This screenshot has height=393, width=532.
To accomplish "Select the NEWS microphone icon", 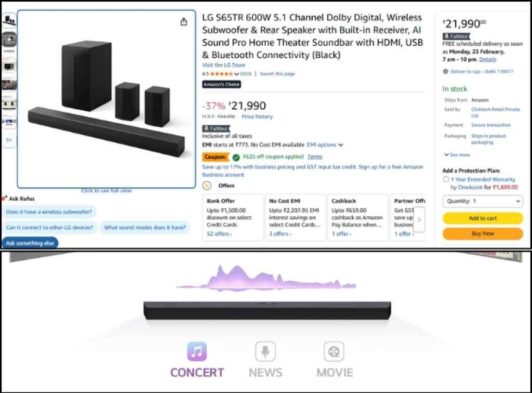I will [265, 352].
